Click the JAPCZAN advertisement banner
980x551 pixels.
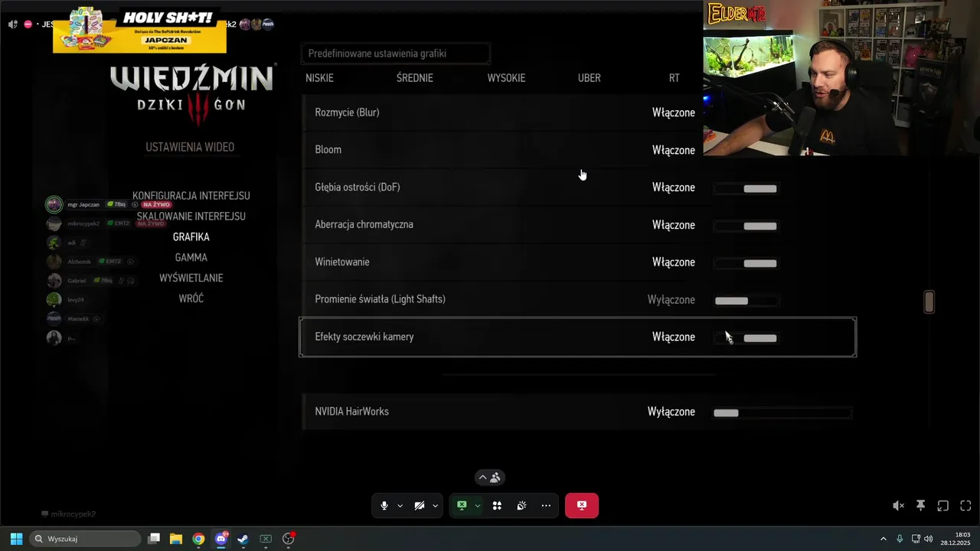139,30
